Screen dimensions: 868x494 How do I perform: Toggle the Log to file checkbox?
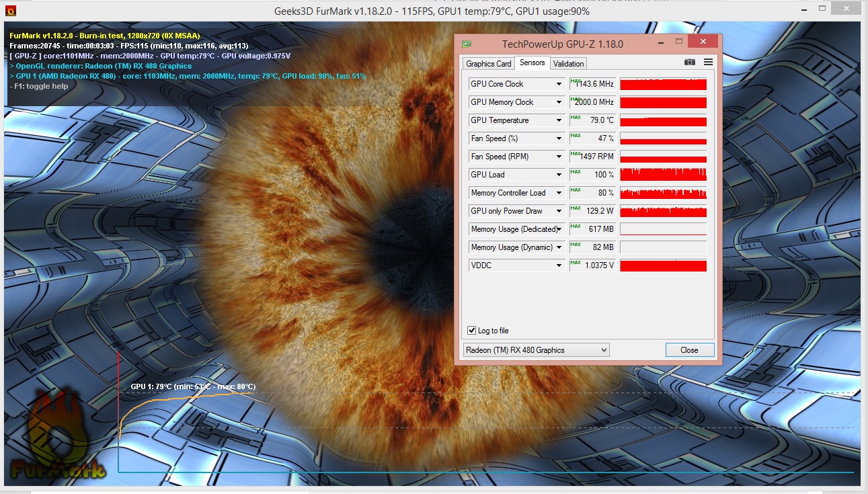[x=471, y=331]
